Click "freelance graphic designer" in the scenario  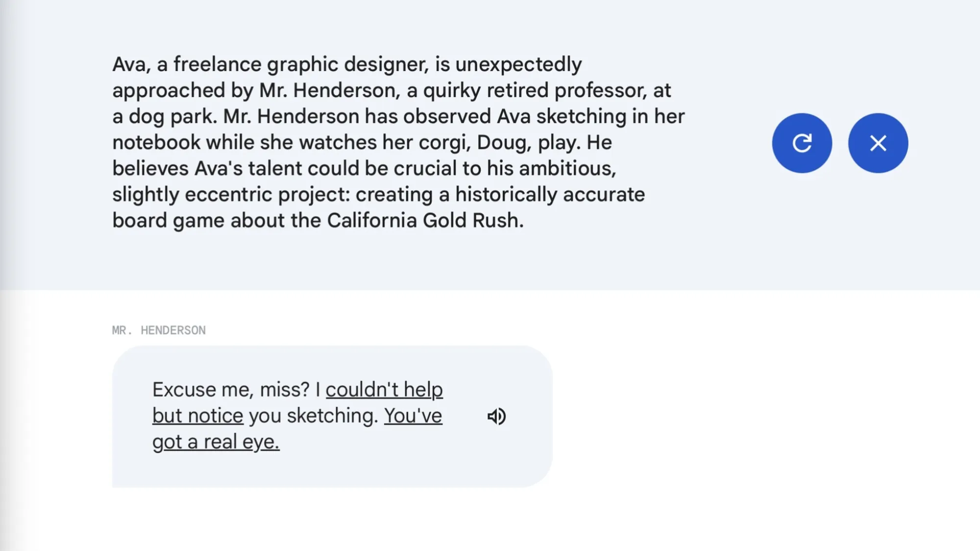pos(301,64)
